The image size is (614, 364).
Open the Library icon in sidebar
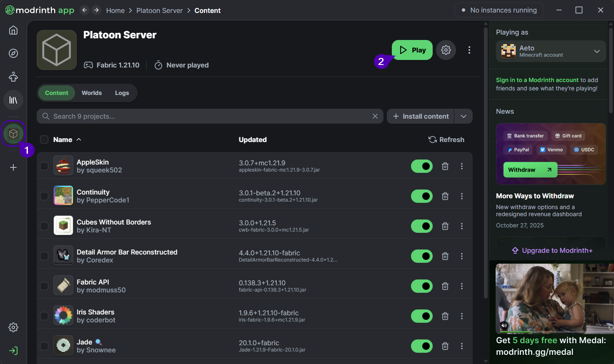pos(13,100)
